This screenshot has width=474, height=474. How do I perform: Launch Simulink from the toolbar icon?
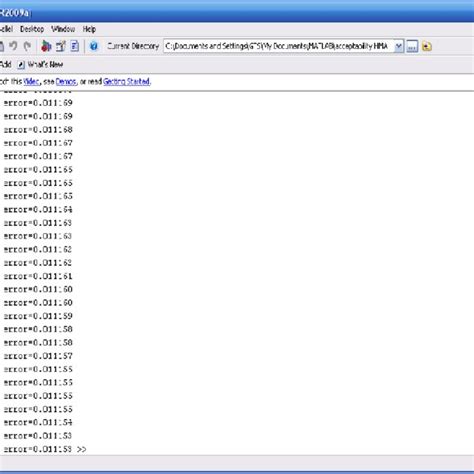(46, 46)
